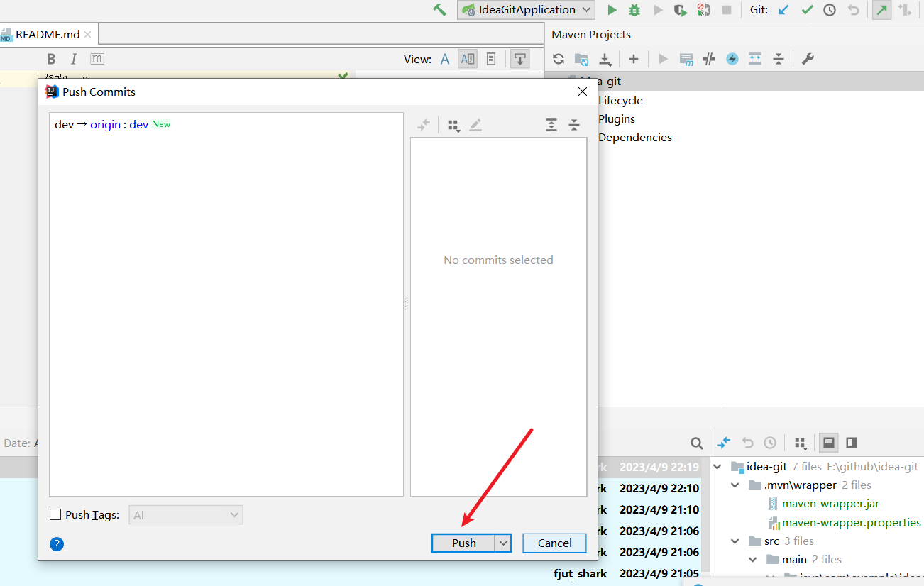The image size is (924, 586).
Task: Collapse all in Maven Projects panel
Action: pyautogui.click(x=779, y=59)
